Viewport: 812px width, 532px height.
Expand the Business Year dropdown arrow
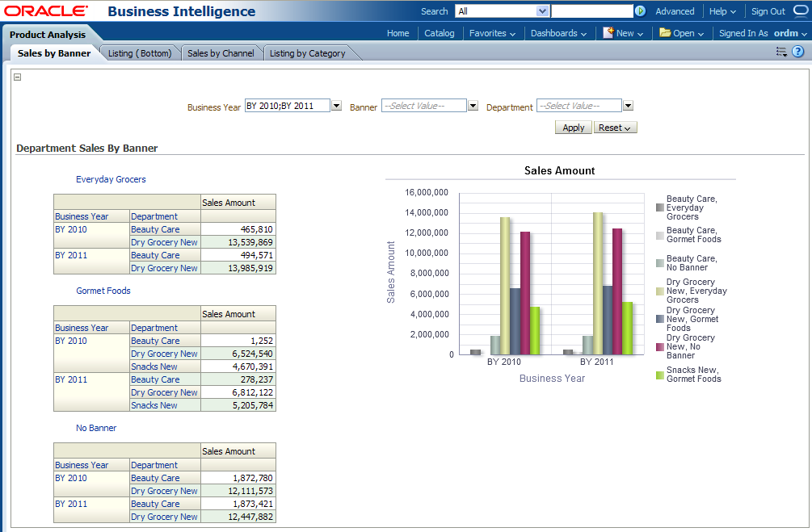[x=336, y=106]
